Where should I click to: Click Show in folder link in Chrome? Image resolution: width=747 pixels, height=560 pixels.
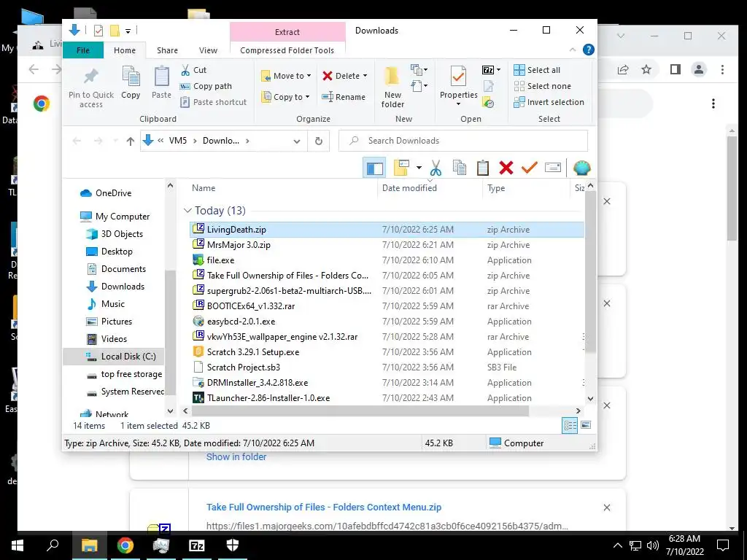pyautogui.click(x=236, y=456)
